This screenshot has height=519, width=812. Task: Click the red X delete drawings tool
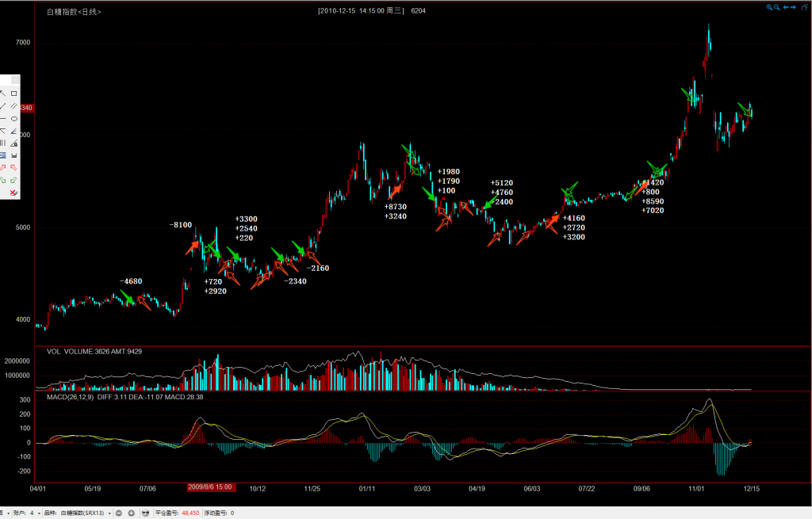[13, 193]
